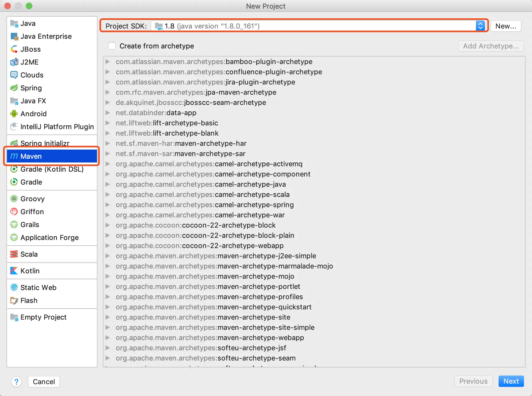Expand the bamboo-plugin-archetype node
532x396 pixels.
[x=108, y=62]
